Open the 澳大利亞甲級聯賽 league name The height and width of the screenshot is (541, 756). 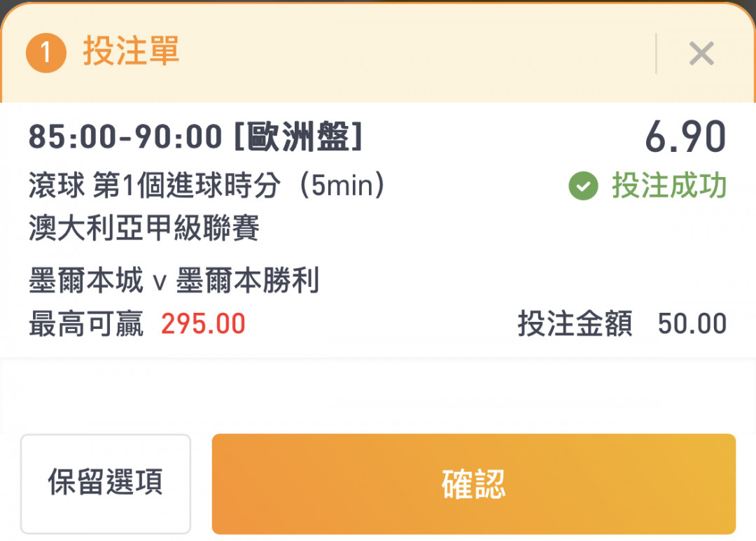click(x=144, y=227)
